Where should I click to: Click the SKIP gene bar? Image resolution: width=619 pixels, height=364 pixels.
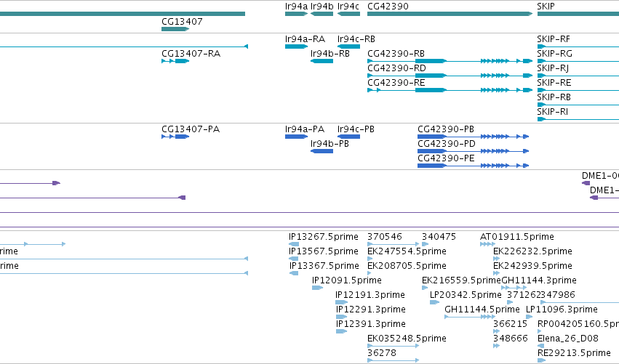pyautogui.click(x=578, y=14)
